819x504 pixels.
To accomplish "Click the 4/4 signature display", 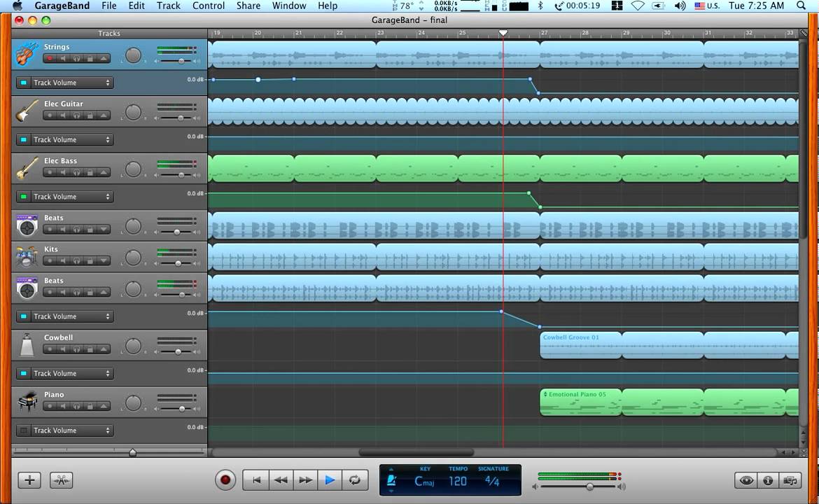I will 492,480.
